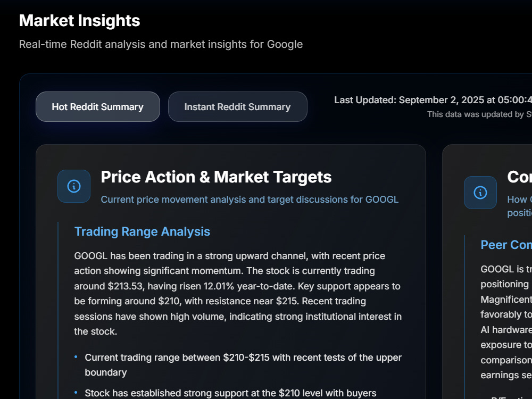Click the Market Insights page title

[x=79, y=20]
